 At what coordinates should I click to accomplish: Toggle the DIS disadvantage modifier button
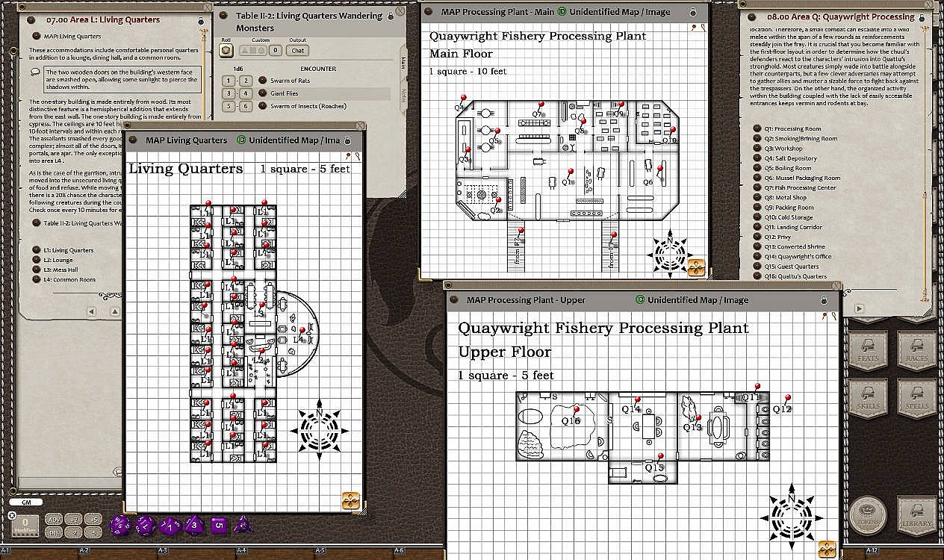pos(54,532)
